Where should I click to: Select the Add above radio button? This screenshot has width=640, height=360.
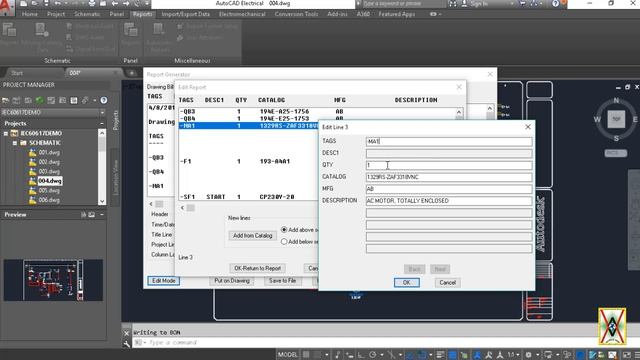284,230
